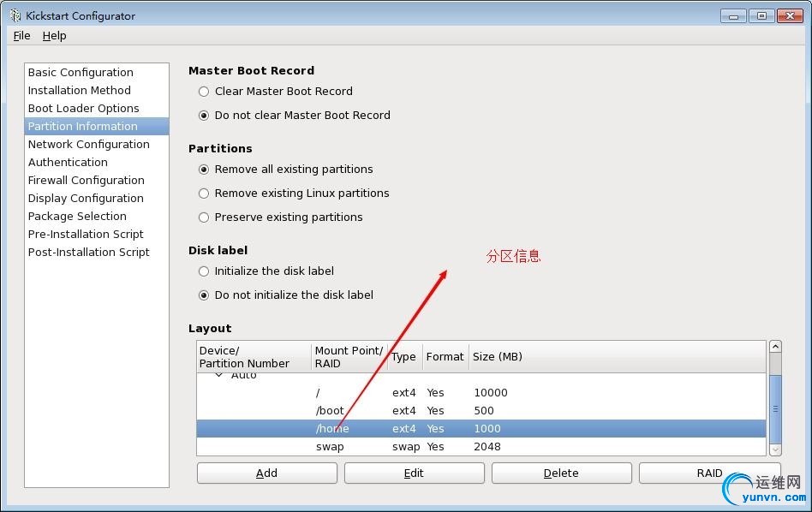Sort by Mount Point/RAID column header

coord(349,357)
